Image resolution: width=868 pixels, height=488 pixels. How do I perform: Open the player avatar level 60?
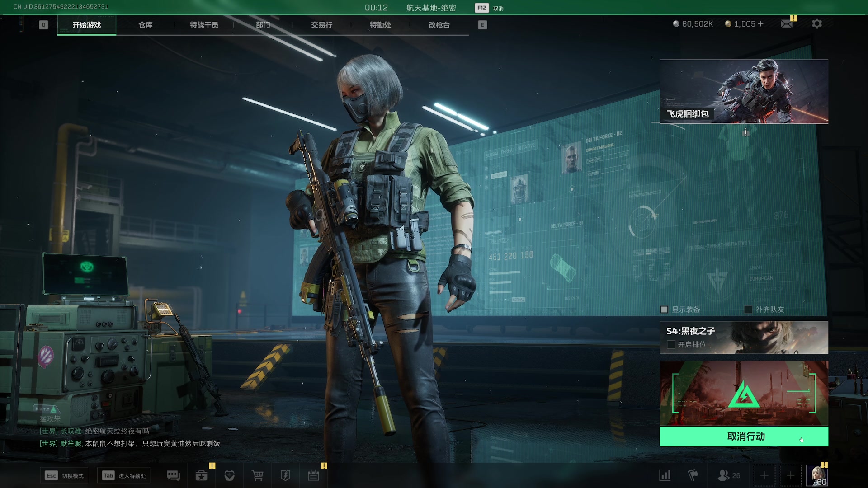[816, 475]
